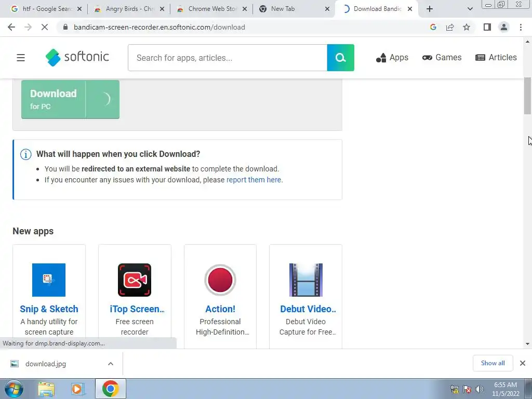Click the page vertical scrollbar thumb
Viewport: 532px width, 399px height.
coord(527,96)
